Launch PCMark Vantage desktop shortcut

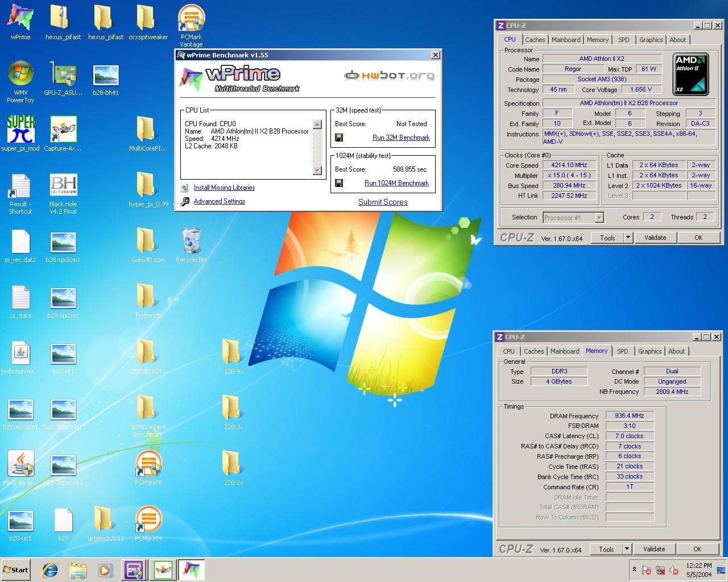click(191, 25)
